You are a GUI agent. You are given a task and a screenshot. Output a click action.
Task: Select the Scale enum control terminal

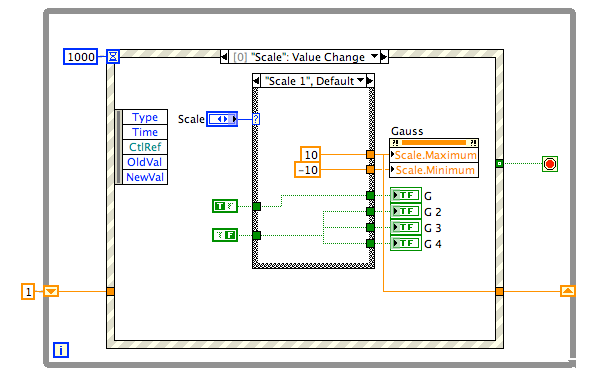pos(222,119)
